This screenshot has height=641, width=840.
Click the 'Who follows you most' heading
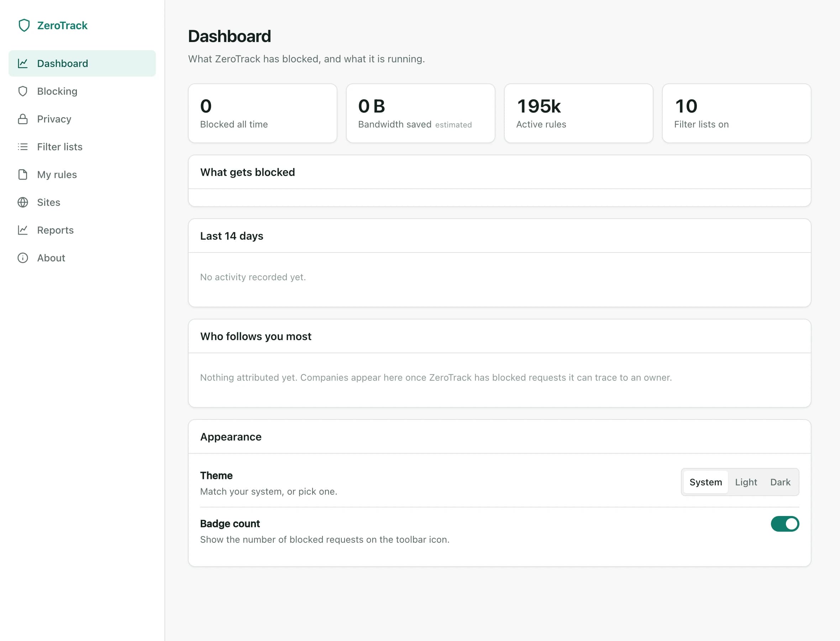256,336
